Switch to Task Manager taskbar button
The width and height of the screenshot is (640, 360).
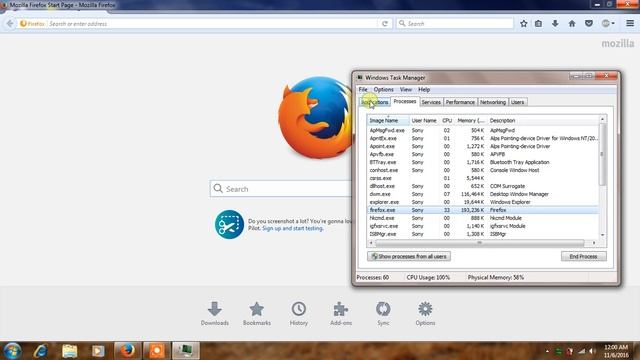point(186,351)
